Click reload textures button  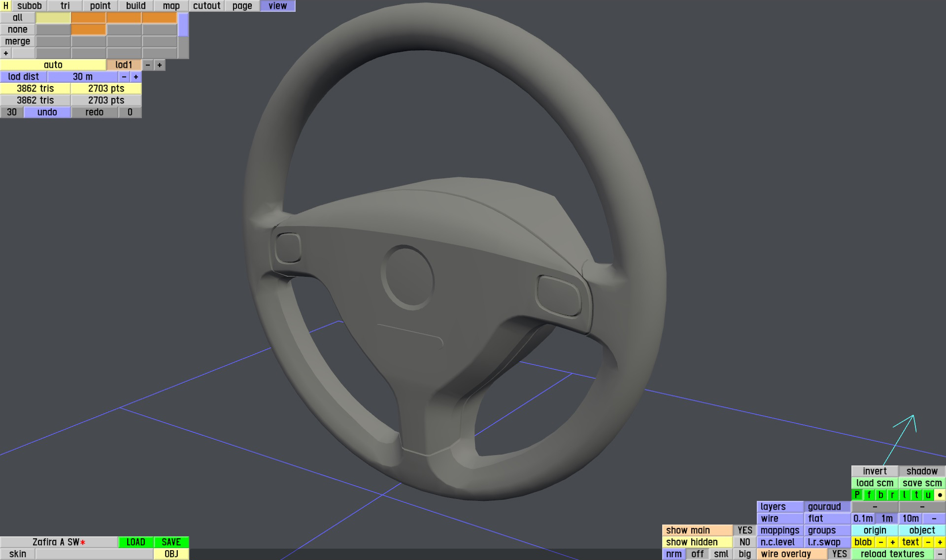(x=892, y=554)
